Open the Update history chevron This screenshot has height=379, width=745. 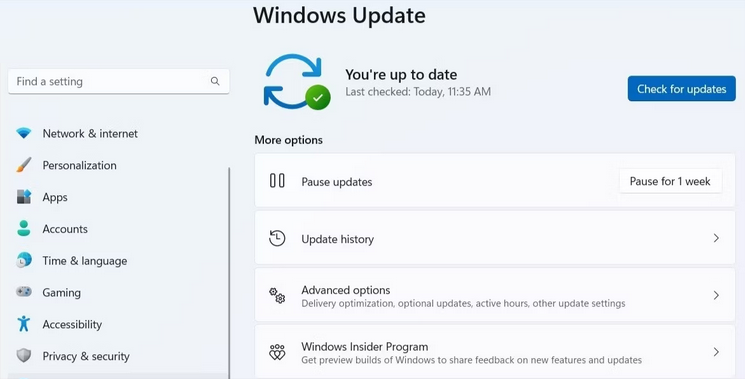716,238
